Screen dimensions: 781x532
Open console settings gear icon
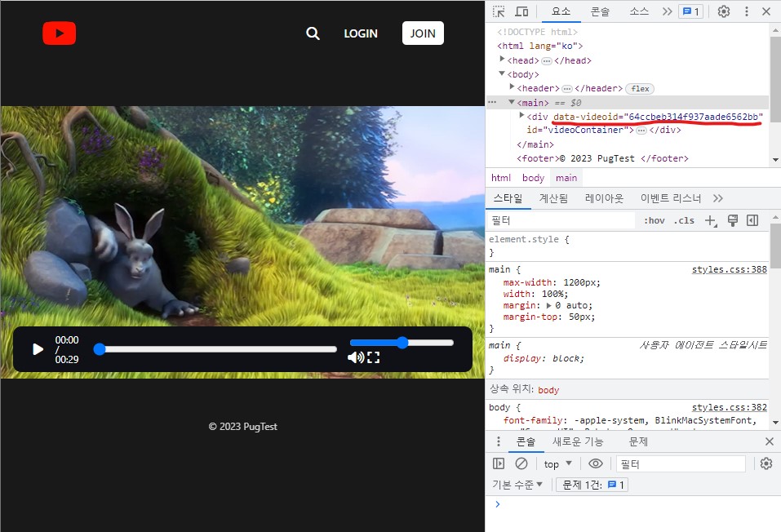pyautogui.click(x=766, y=463)
